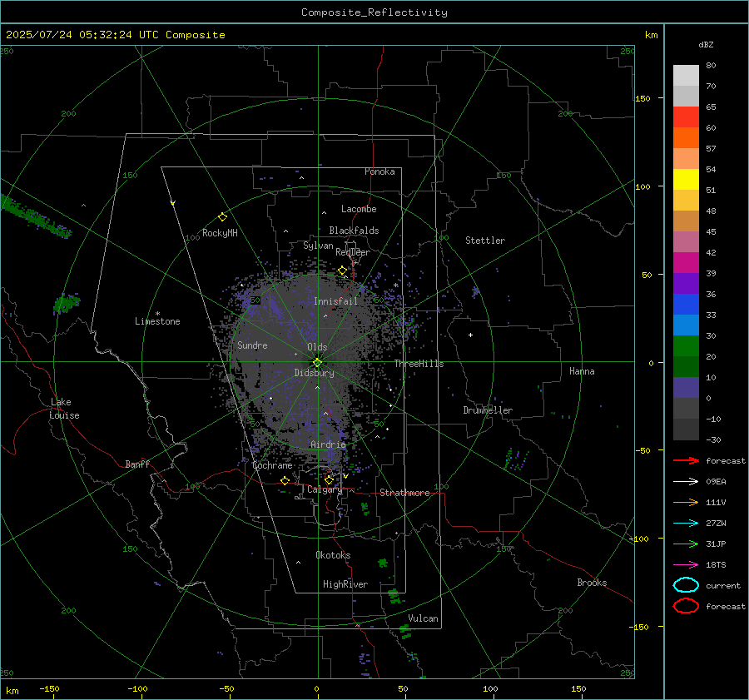Click the 18TS legend label
The width and height of the screenshot is (749, 700).
pos(716,565)
